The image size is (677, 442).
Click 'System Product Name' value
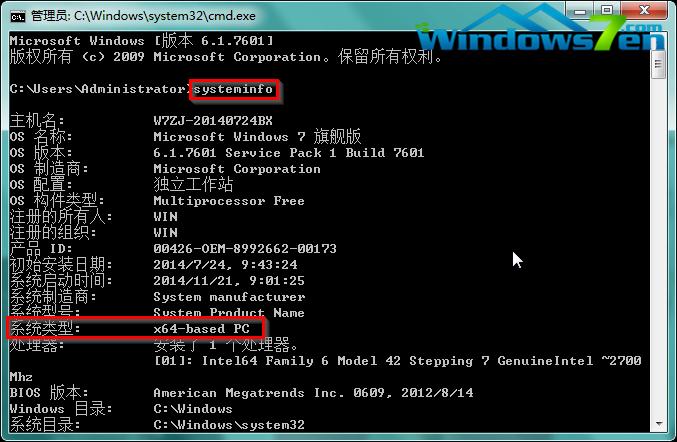coord(229,312)
